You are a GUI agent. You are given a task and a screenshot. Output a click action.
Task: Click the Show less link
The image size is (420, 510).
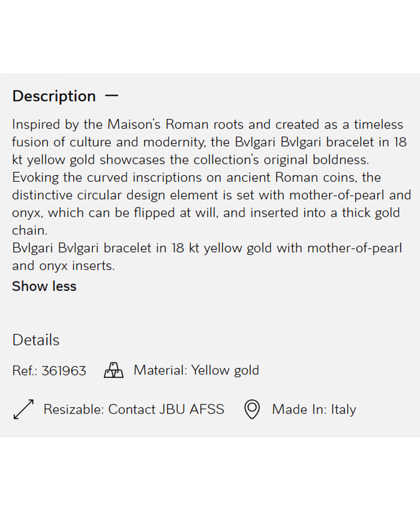(44, 286)
